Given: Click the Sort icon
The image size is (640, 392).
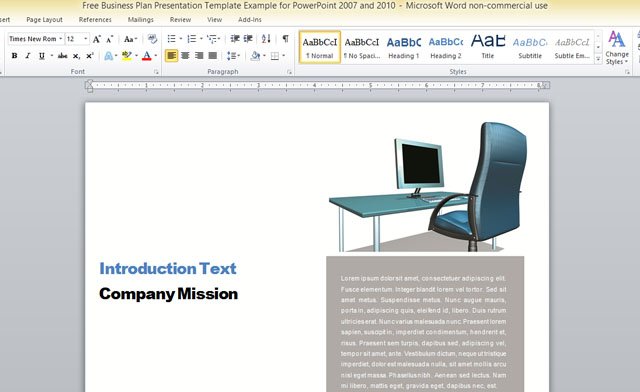Looking at the screenshot, I should (266, 39).
